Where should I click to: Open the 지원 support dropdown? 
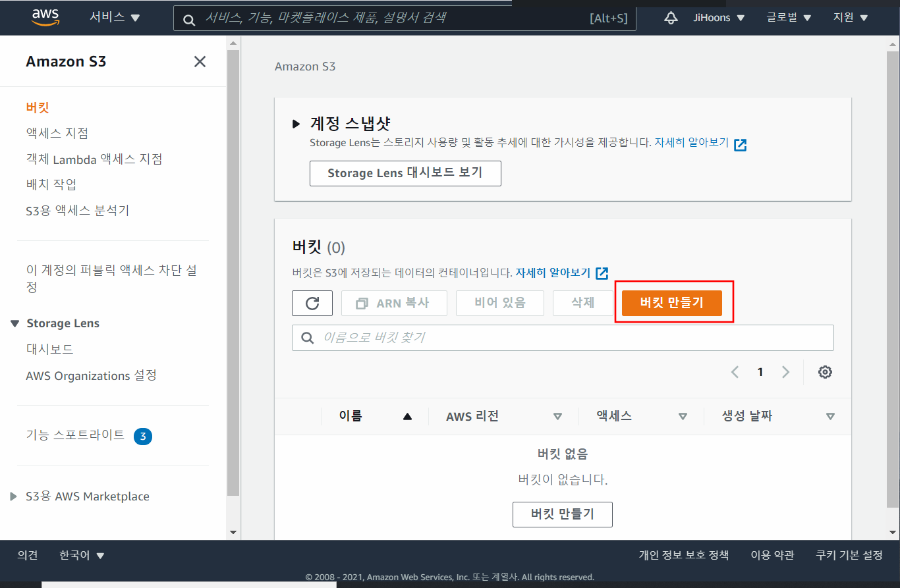tap(851, 18)
